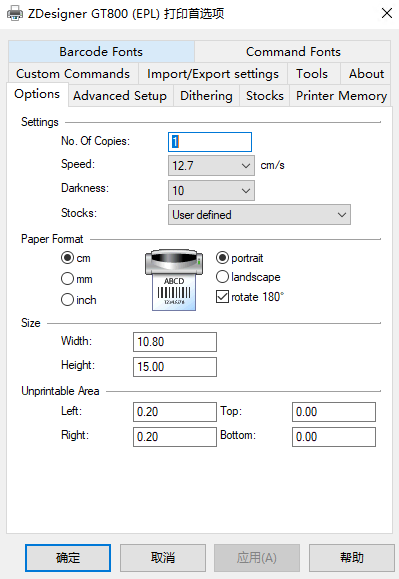Switch to the Advanced Setup tab

coord(120,96)
